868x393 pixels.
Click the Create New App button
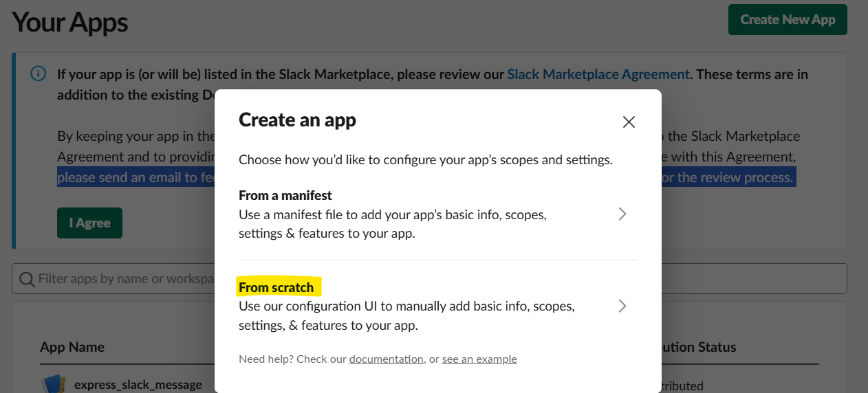pyautogui.click(x=788, y=20)
